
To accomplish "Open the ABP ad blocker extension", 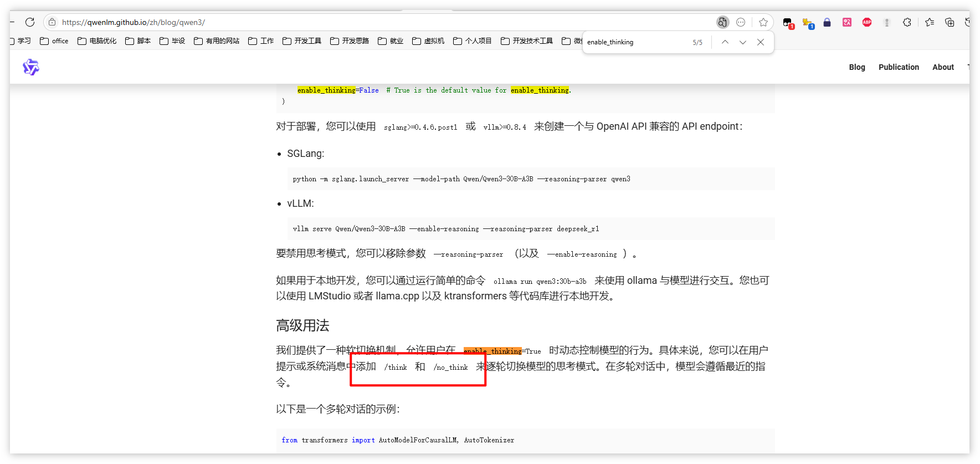I will click(x=867, y=22).
